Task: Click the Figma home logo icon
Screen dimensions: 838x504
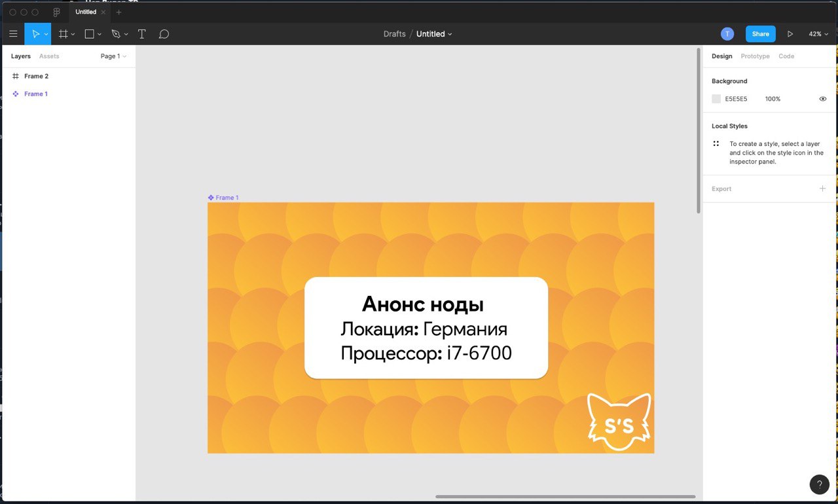Action: tap(56, 12)
